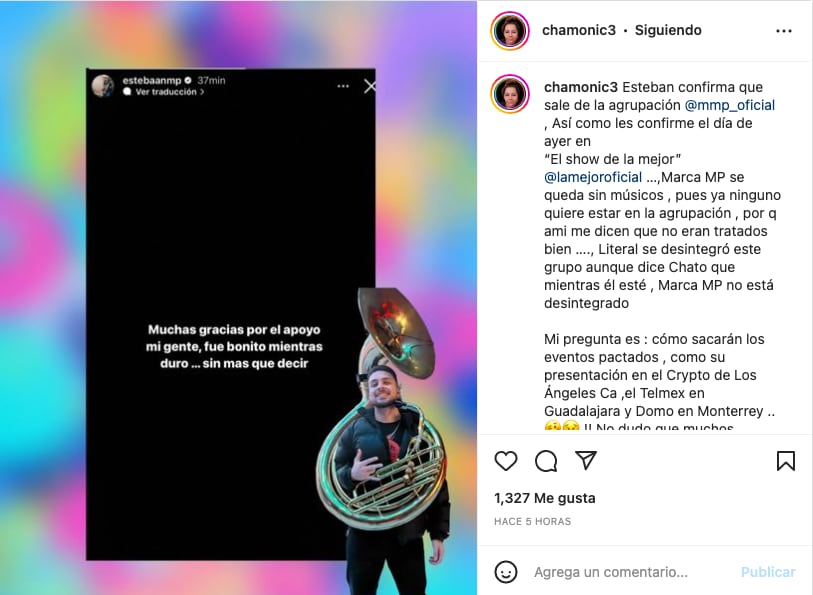Share the post via paper plane icon
Image resolution: width=813 pixels, height=595 pixels.
[586, 460]
